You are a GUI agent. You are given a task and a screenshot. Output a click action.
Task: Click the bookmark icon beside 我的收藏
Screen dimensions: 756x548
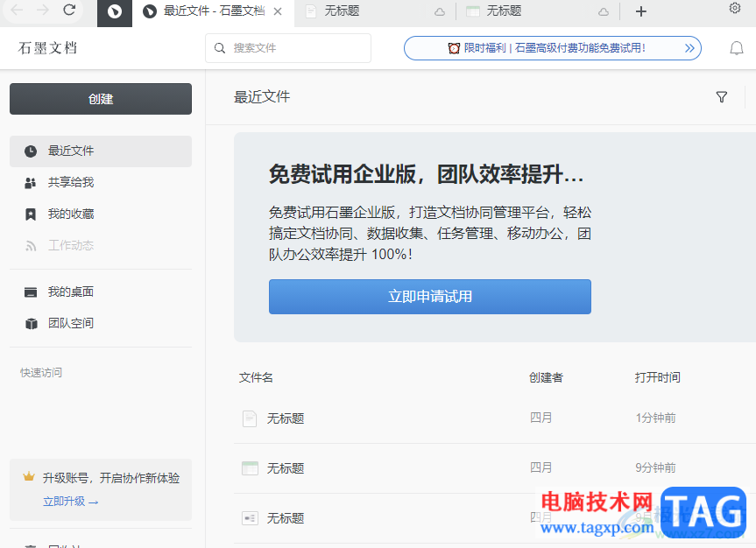[31, 214]
